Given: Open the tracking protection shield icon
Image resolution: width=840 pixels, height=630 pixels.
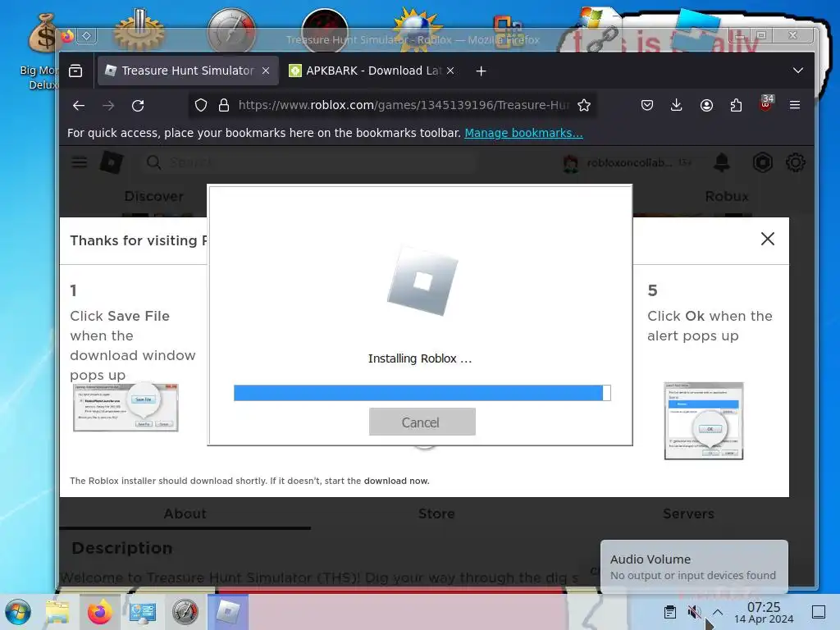Looking at the screenshot, I should (201, 106).
